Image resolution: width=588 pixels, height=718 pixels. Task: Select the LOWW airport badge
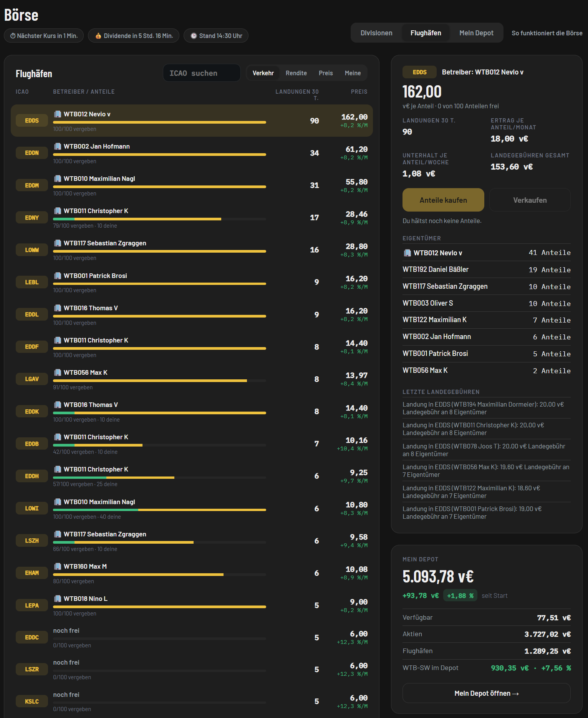point(32,250)
